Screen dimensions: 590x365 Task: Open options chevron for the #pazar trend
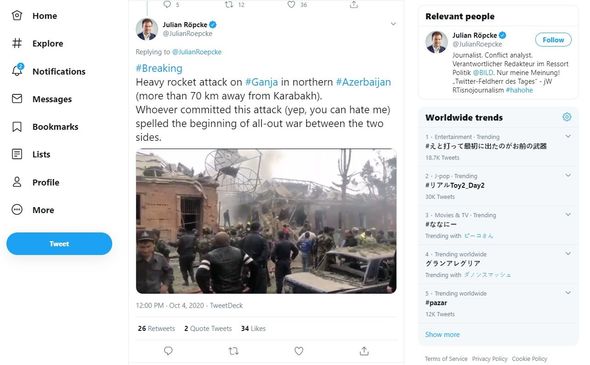coord(568,293)
